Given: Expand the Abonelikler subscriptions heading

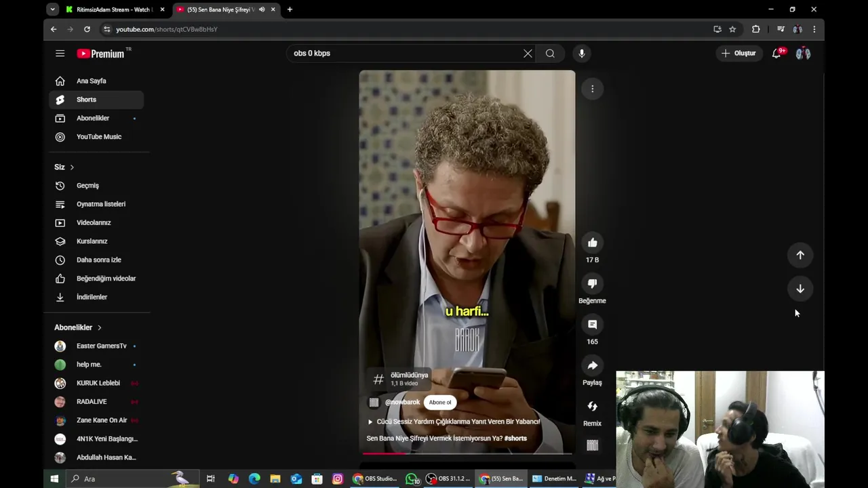Looking at the screenshot, I should 78,327.
